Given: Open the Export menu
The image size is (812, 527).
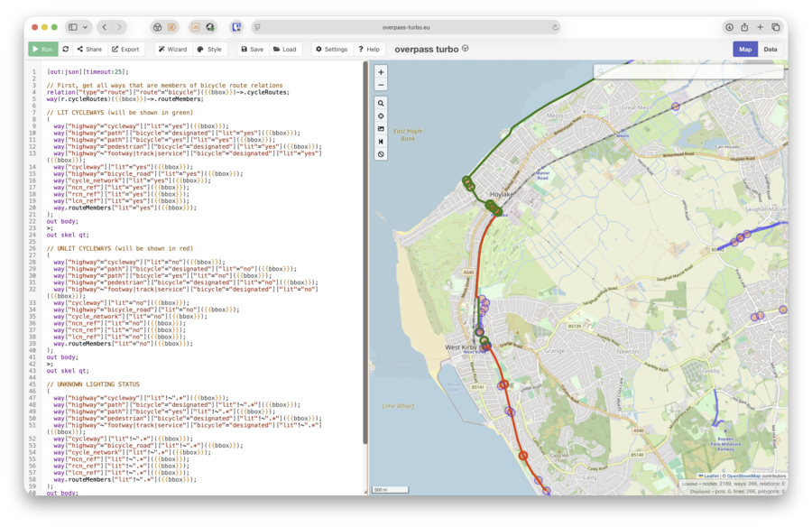Looking at the screenshot, I should point(125,50).
